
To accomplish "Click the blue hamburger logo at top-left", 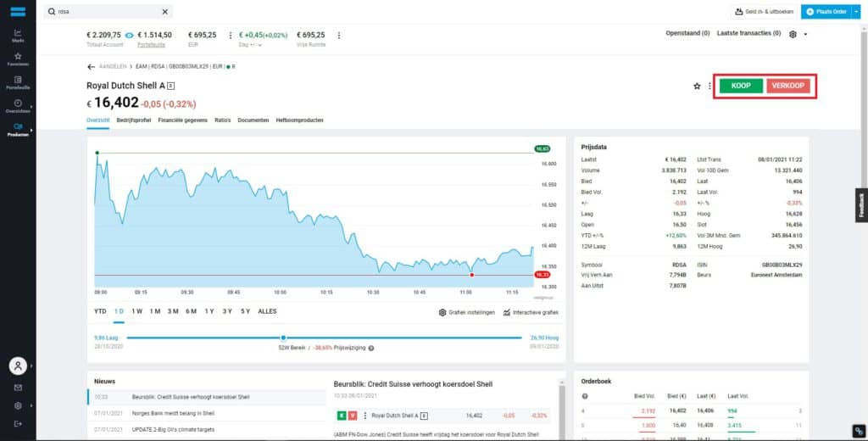I will point(18,12).
